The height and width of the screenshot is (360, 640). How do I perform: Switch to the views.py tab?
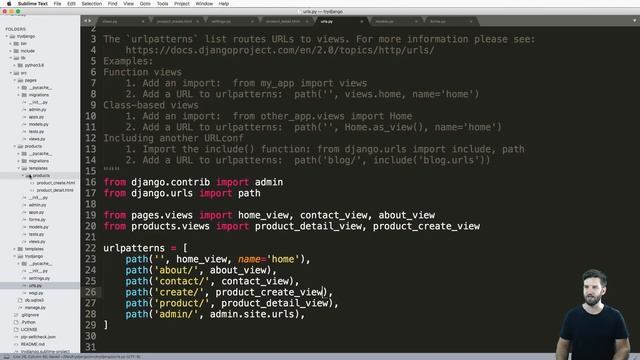click(x=122, y=21)
